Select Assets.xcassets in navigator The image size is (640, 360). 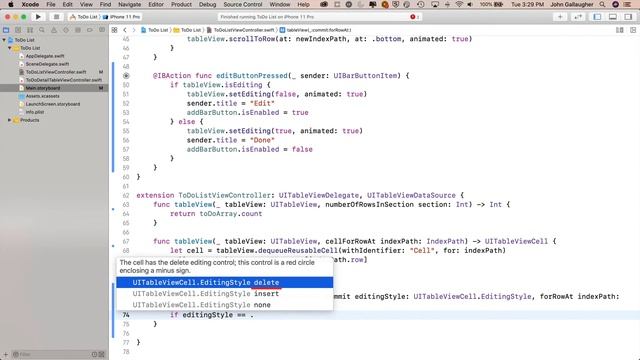click(x=42, y=96)
